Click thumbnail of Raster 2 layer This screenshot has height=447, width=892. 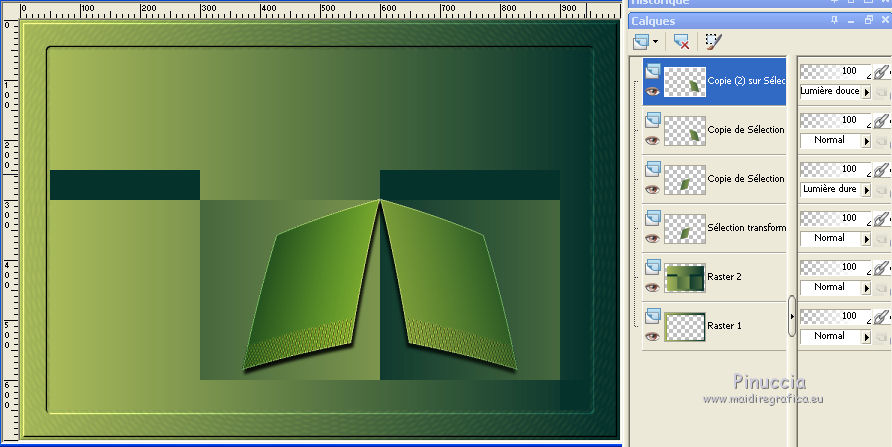click(685, 278)
